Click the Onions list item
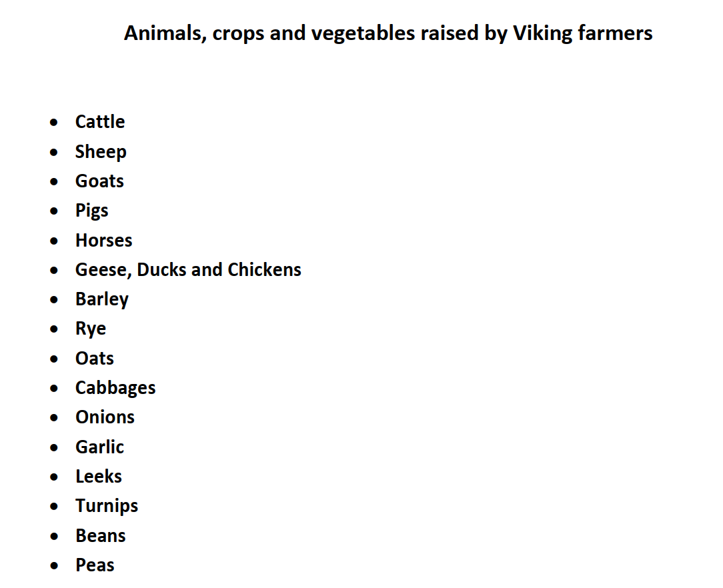 (105, 417)
